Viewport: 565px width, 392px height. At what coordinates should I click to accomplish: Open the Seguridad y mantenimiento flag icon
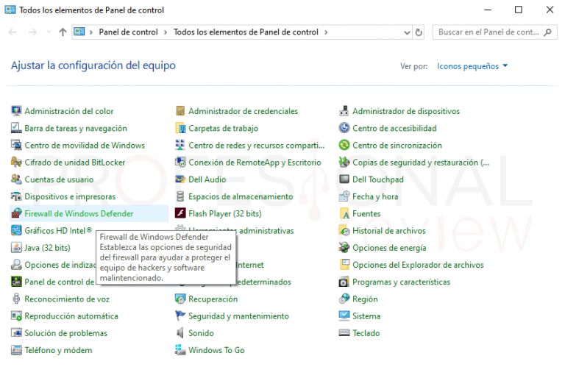[x=180, y=316]
